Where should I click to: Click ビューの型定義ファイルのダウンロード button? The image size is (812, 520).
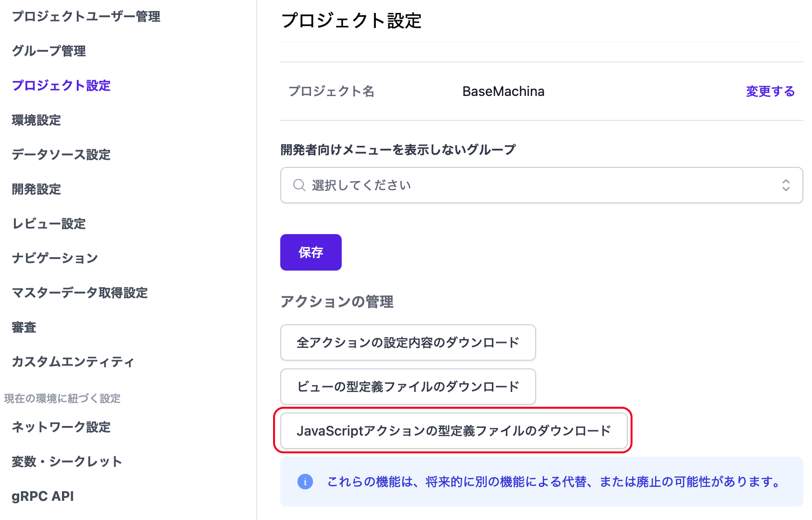[408, 387]
